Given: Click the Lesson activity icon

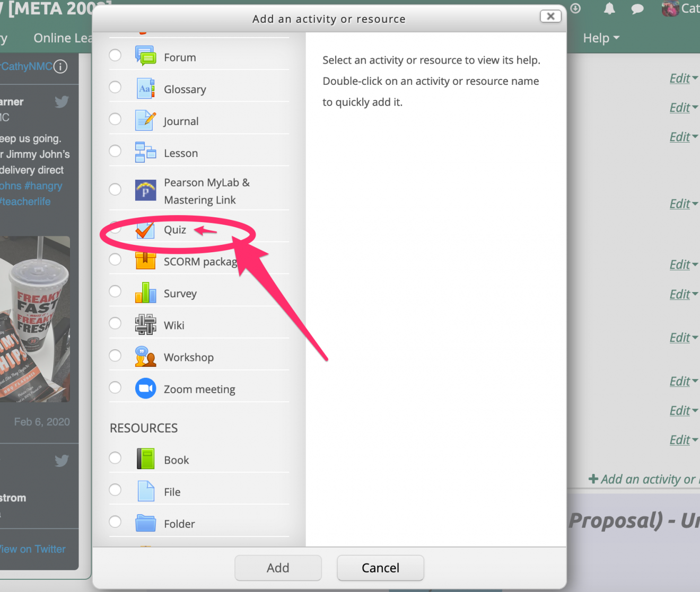Looking at the screenshot, I should tap(145, 152).
